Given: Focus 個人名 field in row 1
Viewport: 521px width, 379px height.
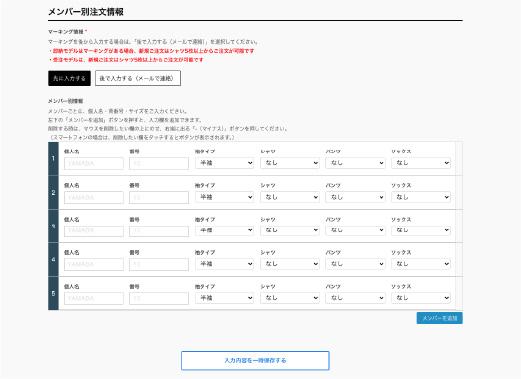Looking at the screenshot, I should tap(94, 163).
